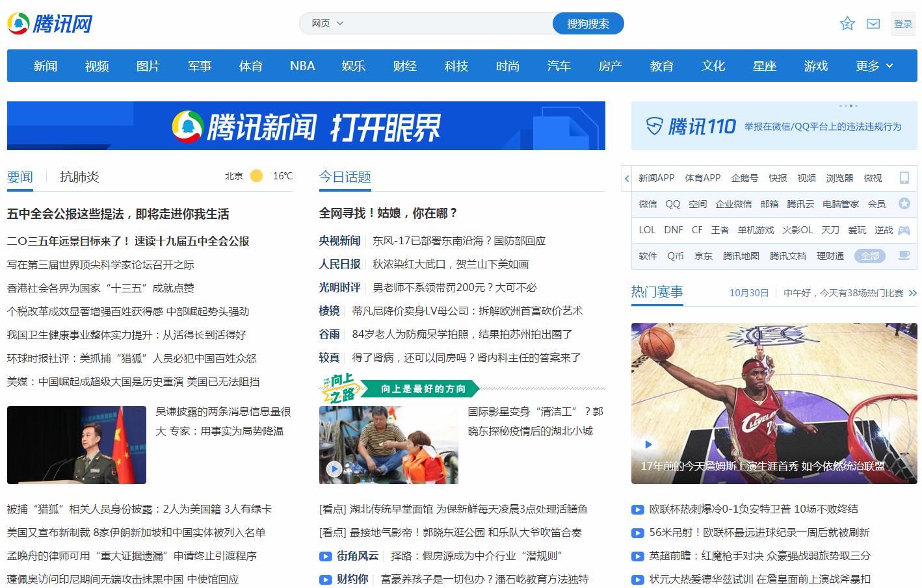Play the video on the 湖北小城 thumbnail
This screenshot has width=922, height=588.
(334, 468)
